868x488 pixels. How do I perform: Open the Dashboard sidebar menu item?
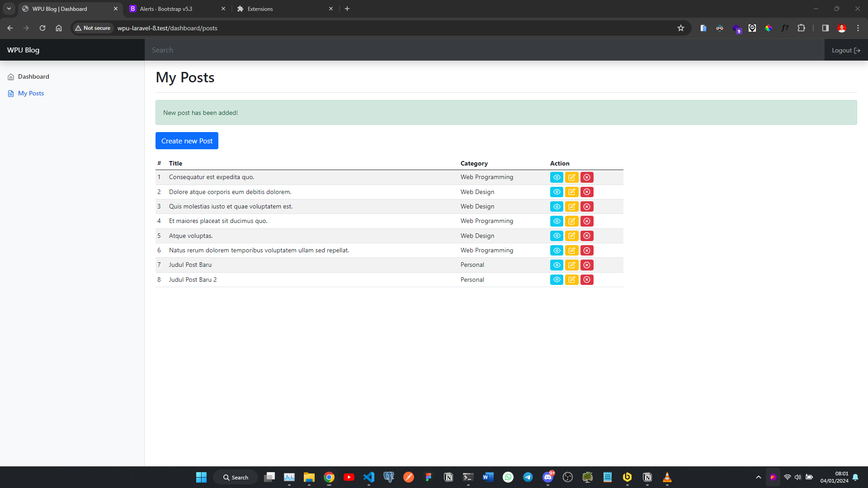coord(33,76)
